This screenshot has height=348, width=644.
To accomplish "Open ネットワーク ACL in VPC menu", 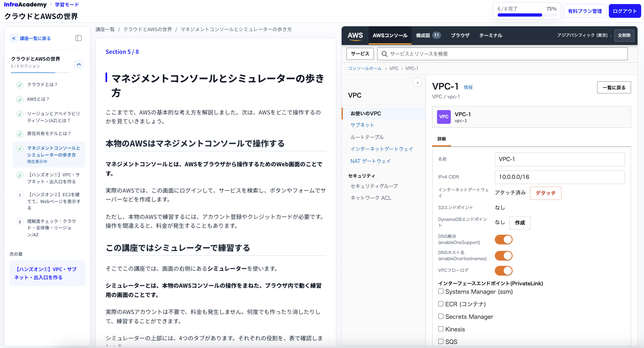I will [x=371, y=198].
